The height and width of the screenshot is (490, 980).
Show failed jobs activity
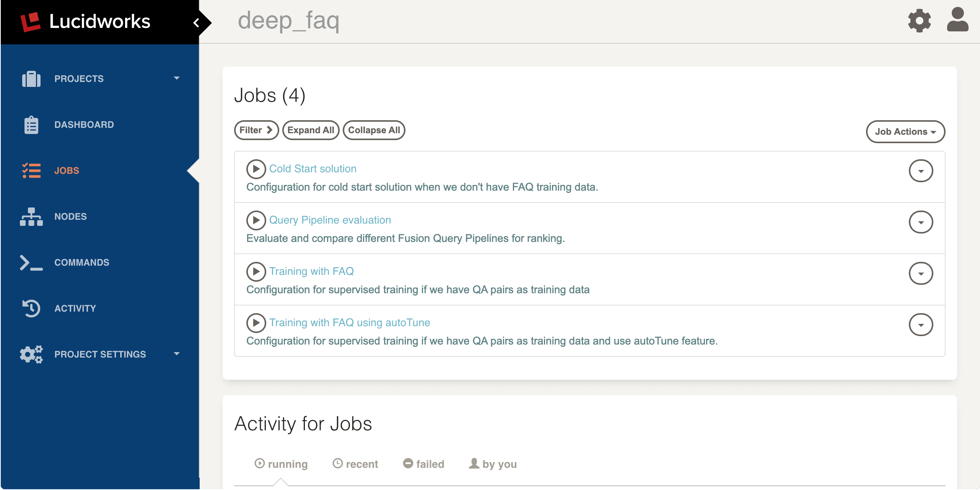click(423, 464)
